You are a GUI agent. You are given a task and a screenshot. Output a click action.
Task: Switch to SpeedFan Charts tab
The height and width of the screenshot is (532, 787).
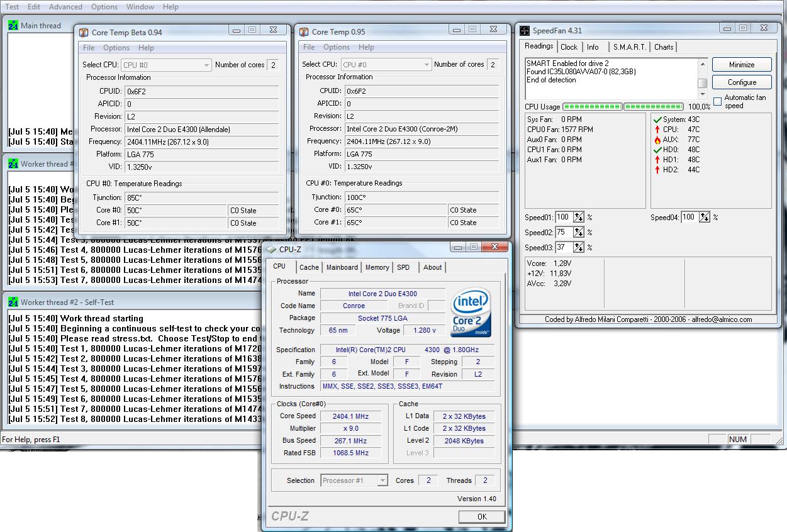pyautogui.click(x=664, y=47)
